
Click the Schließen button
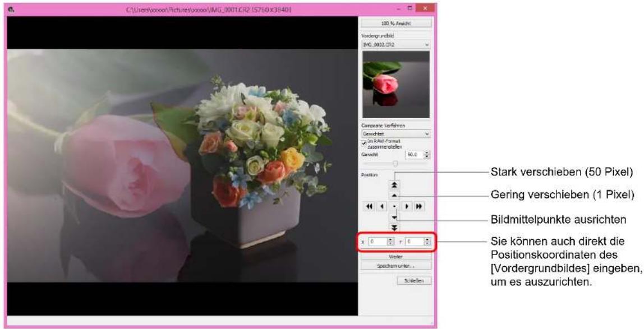coord(415,281)
